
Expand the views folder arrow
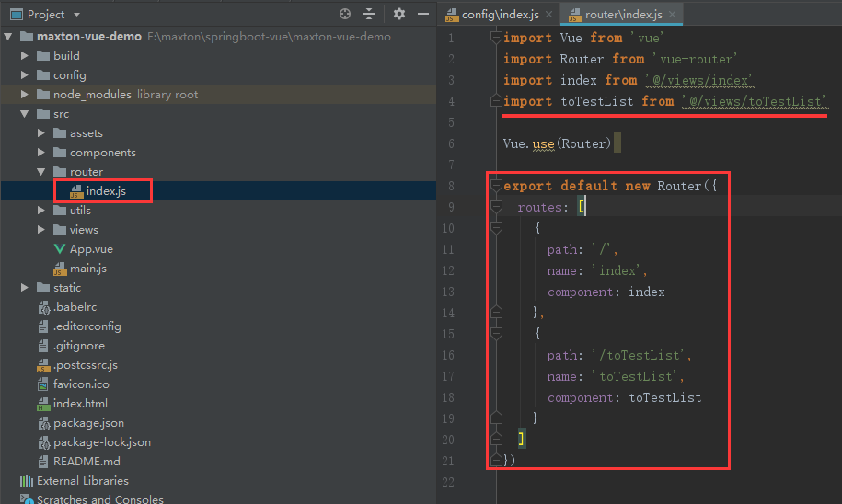pos(41,230)
